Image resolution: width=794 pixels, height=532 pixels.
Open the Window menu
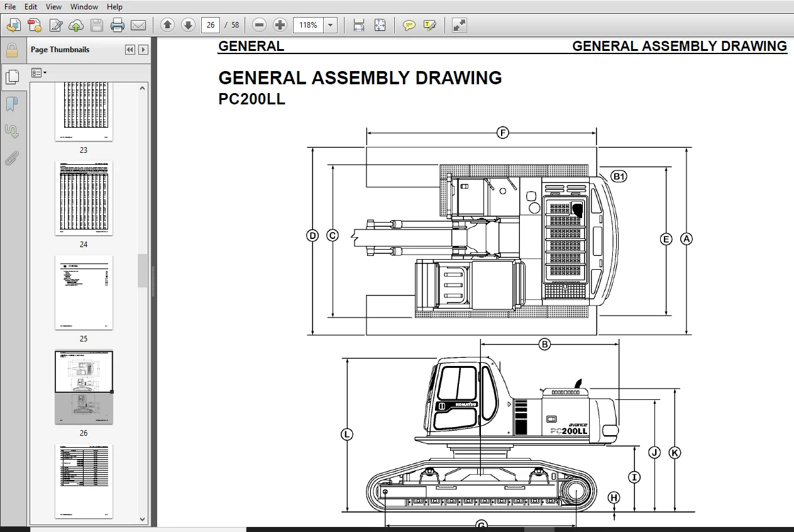(x=84, y=6)
